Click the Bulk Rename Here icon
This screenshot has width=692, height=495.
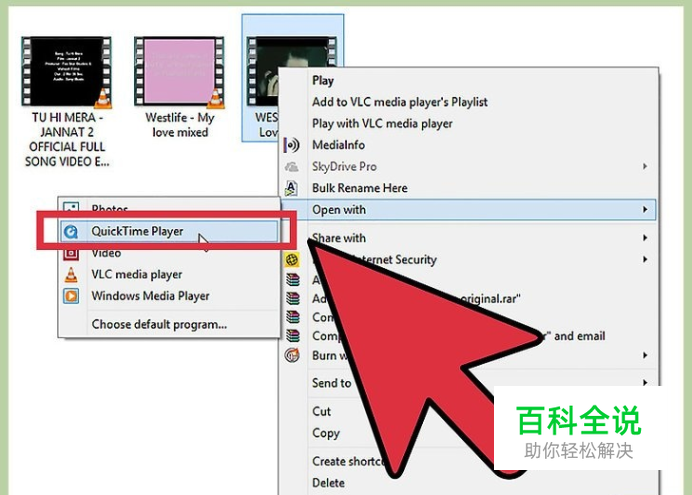click(291, 188)
